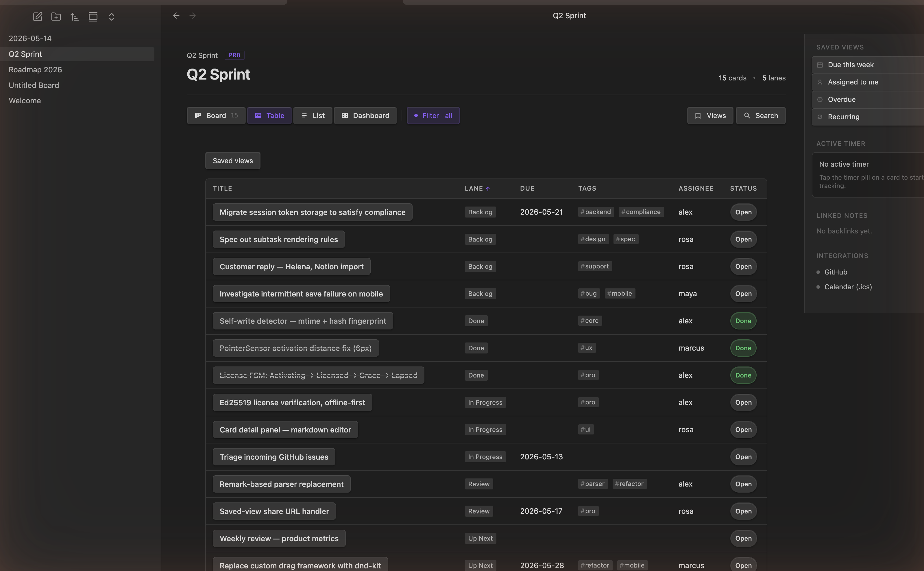
Task: Switch to the List view tab
Action: point(313,116)
